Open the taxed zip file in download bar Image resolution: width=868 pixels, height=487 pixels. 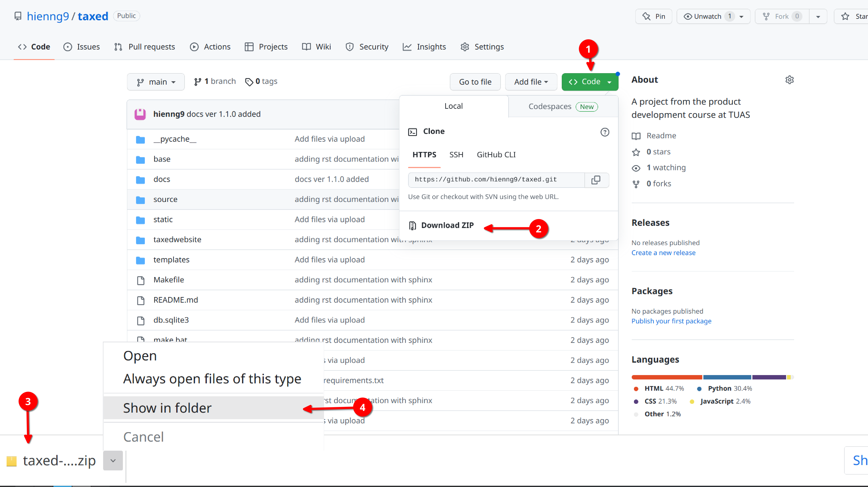tap(51, 461)
